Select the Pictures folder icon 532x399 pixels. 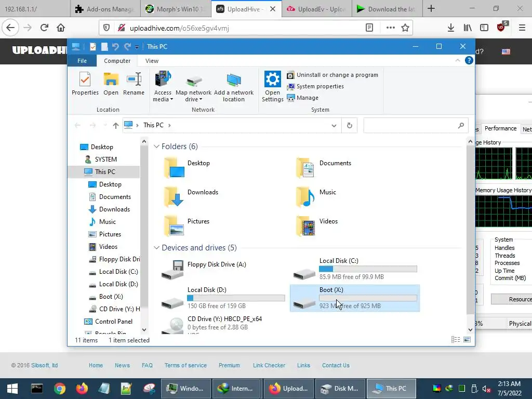[x=174, y=226]
